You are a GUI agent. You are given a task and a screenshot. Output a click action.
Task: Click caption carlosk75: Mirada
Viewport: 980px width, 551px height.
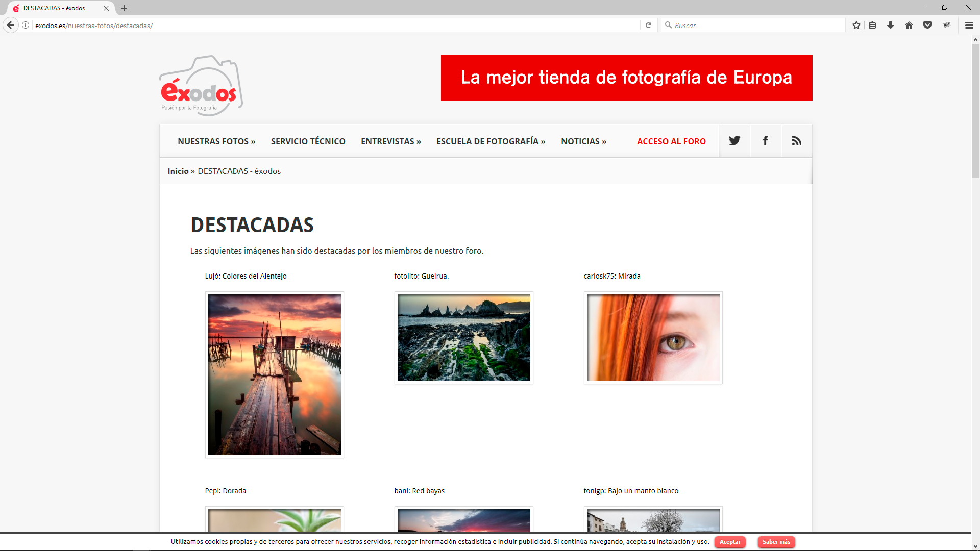[x=612, y=276]
